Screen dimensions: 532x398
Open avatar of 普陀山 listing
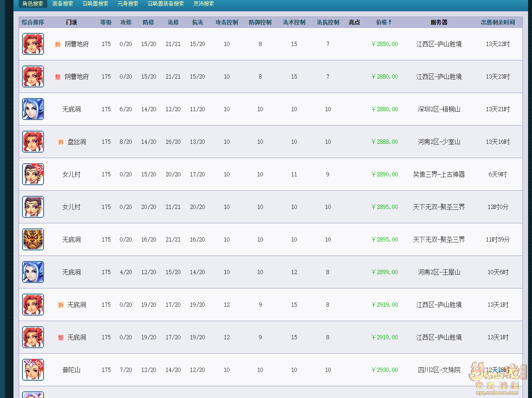click(33, 370)
